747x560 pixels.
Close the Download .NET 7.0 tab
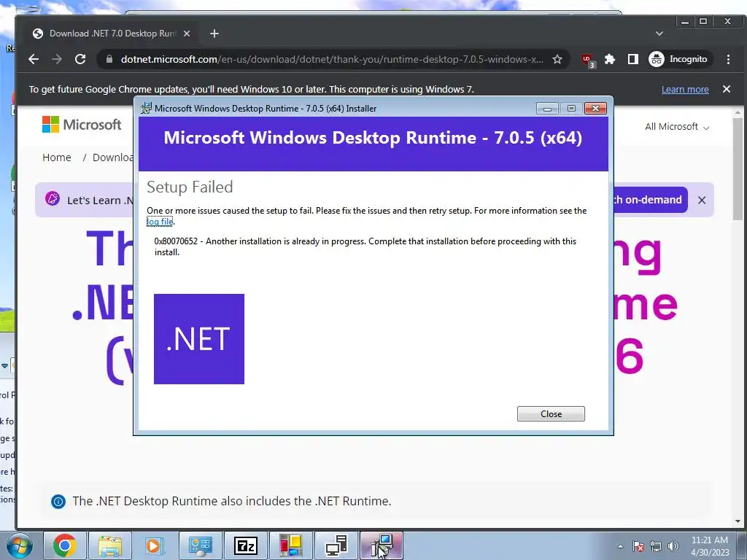click(x=187, y=34)
